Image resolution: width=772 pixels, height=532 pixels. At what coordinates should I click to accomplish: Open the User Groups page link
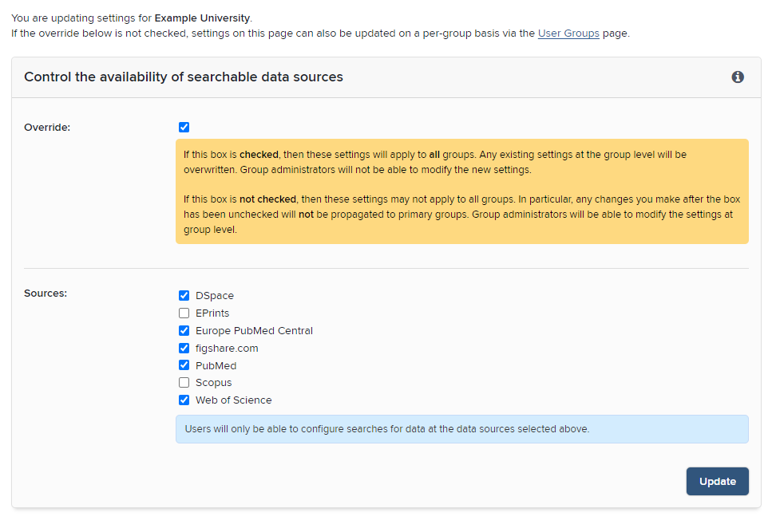coord(568,33)
